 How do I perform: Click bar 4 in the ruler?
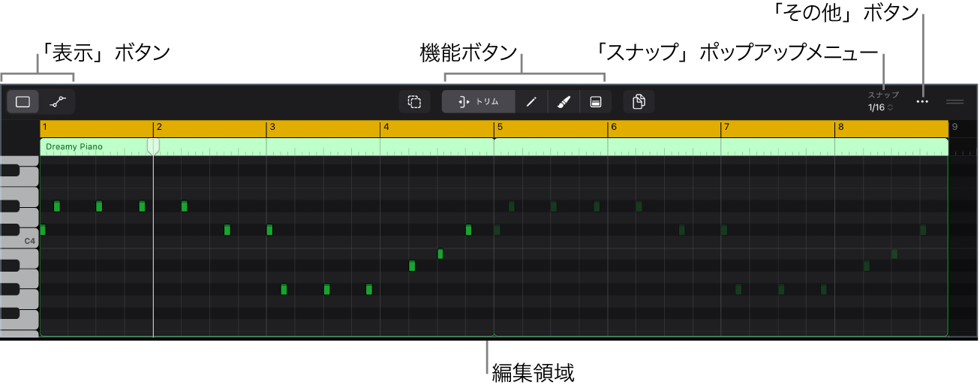click(386, 127)
